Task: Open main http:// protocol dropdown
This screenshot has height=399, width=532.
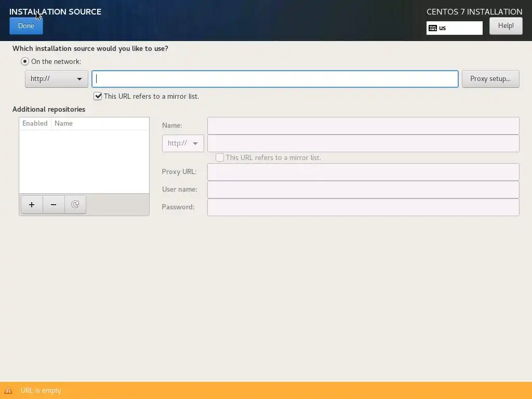Action: point(56,79)
